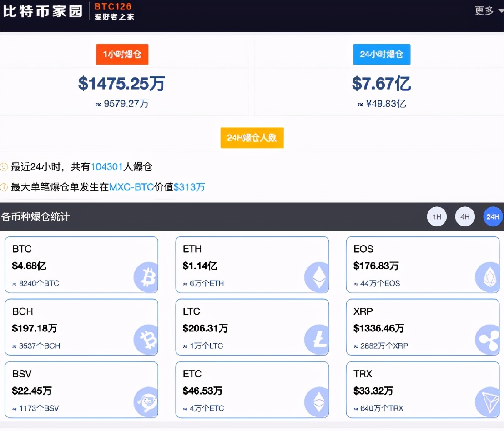The image size is (504, 431).
Task: Open the EOS $176.83万 card
Action: (423, 265)
